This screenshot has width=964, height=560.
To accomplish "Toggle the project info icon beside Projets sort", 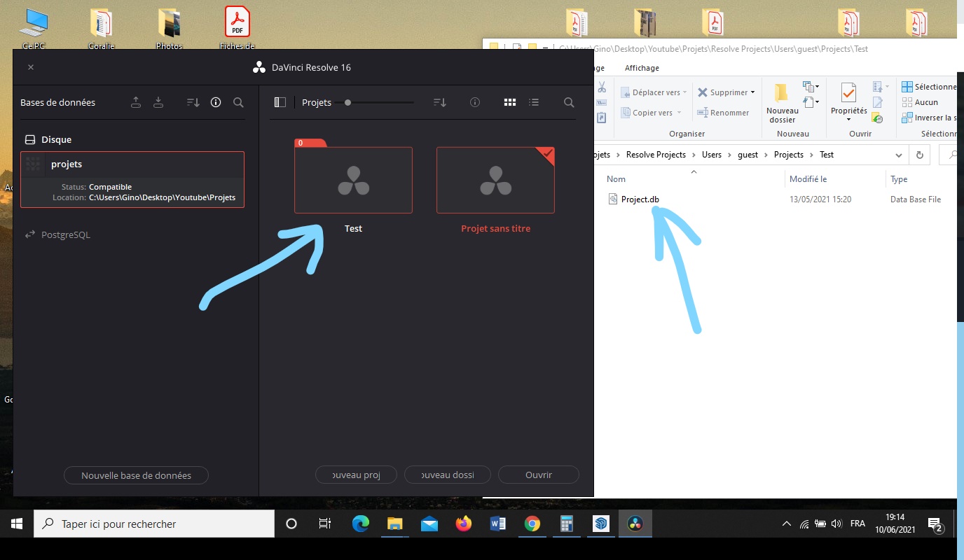I will click(475, 102).
